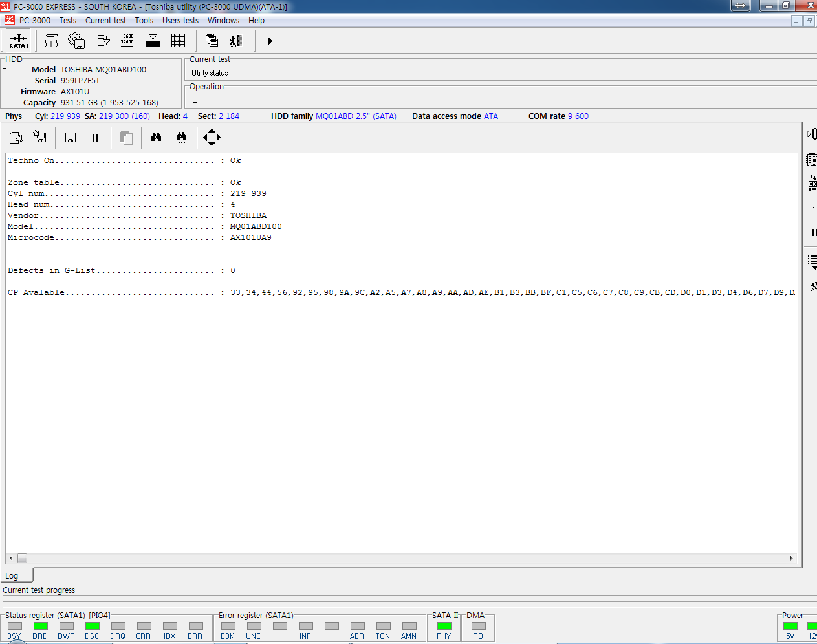Click the DRQ status indicator

(x=118, y=626)
